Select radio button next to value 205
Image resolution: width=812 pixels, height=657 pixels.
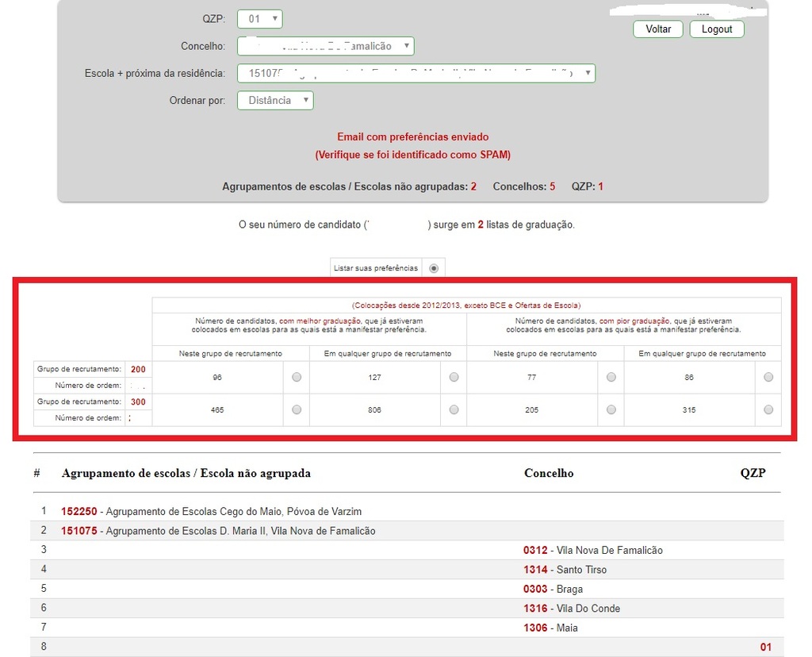pos(611,409)
